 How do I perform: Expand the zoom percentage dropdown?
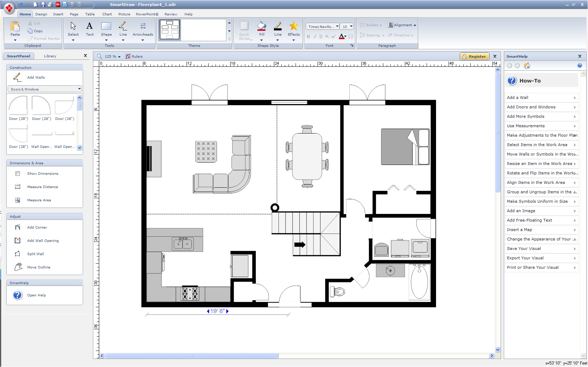point(119,56)
